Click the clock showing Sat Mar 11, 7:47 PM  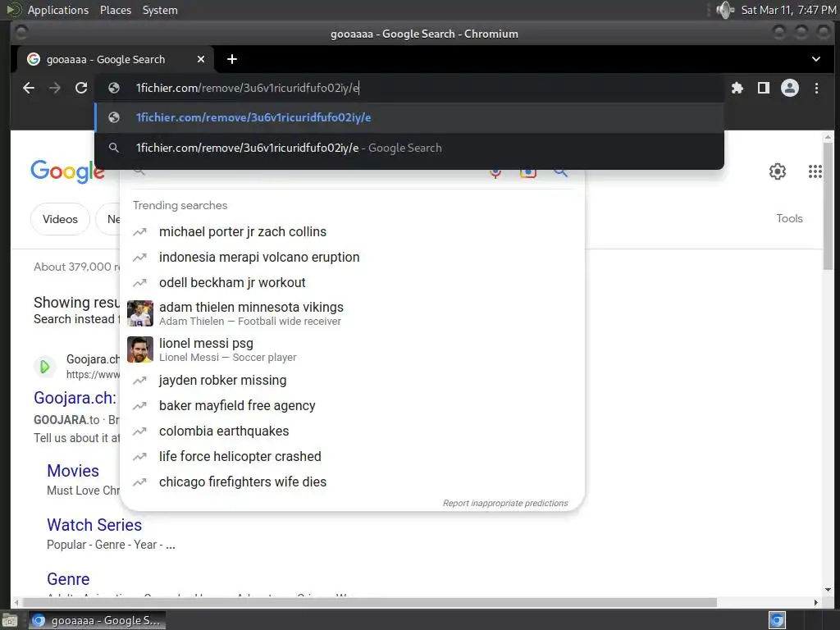click(788, 10)
